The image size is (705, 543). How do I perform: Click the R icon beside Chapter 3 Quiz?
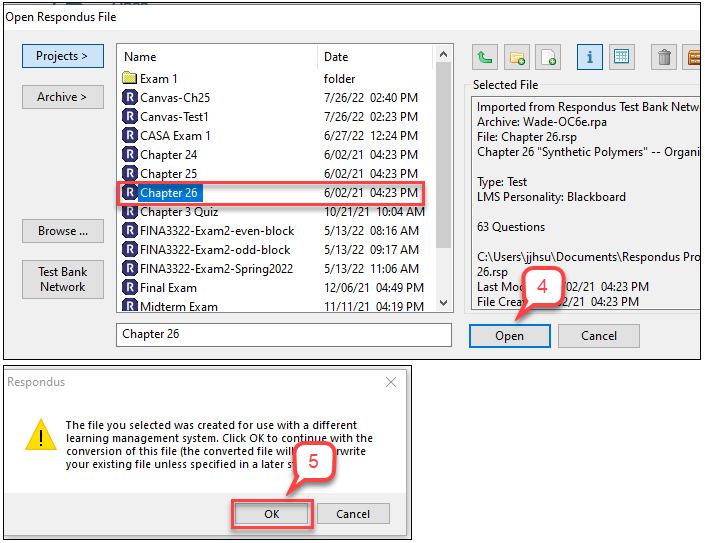[129, 211]
